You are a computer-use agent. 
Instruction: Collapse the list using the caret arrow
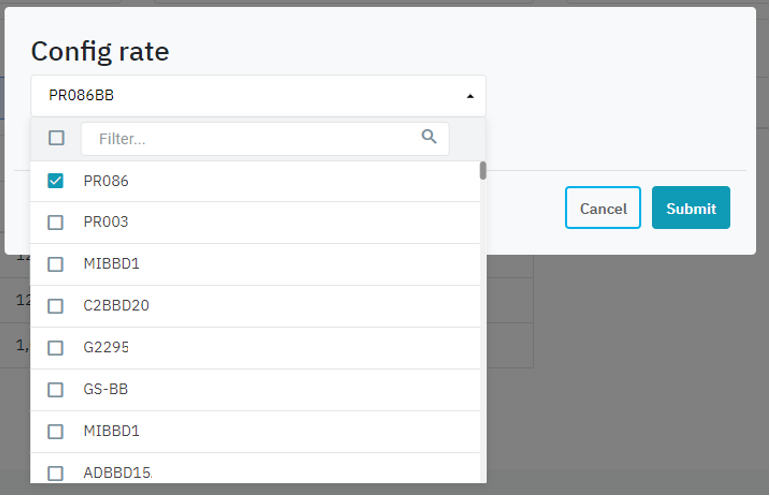[470, 97]
